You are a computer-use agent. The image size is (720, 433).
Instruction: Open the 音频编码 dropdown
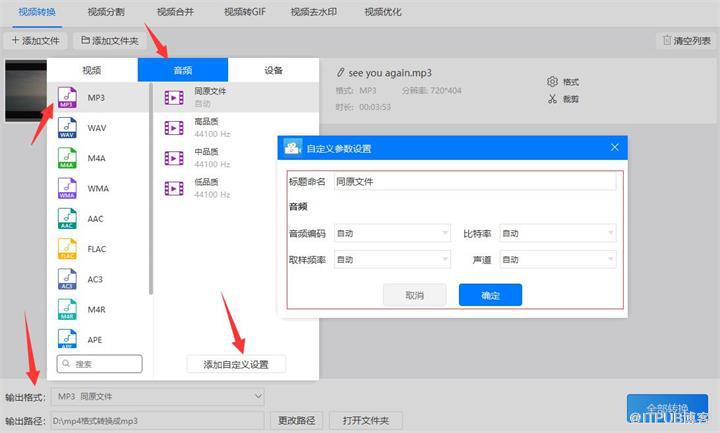coord(393,233)
